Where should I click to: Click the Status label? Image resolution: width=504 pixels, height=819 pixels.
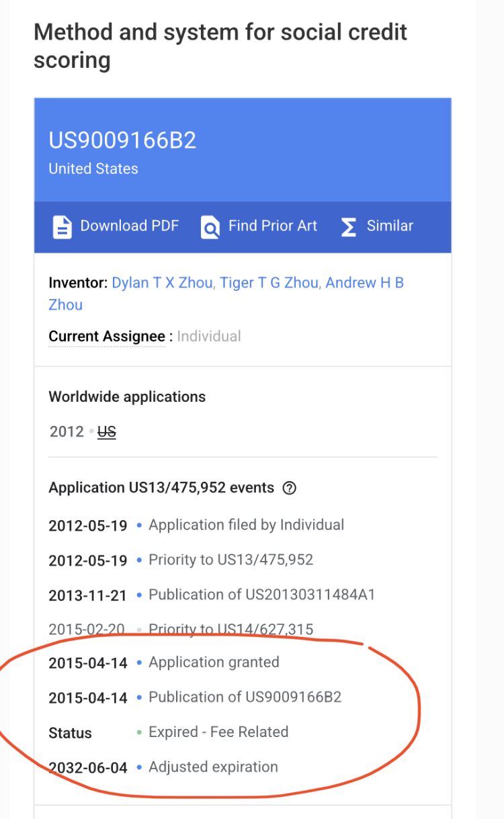[x=70, y=733]
